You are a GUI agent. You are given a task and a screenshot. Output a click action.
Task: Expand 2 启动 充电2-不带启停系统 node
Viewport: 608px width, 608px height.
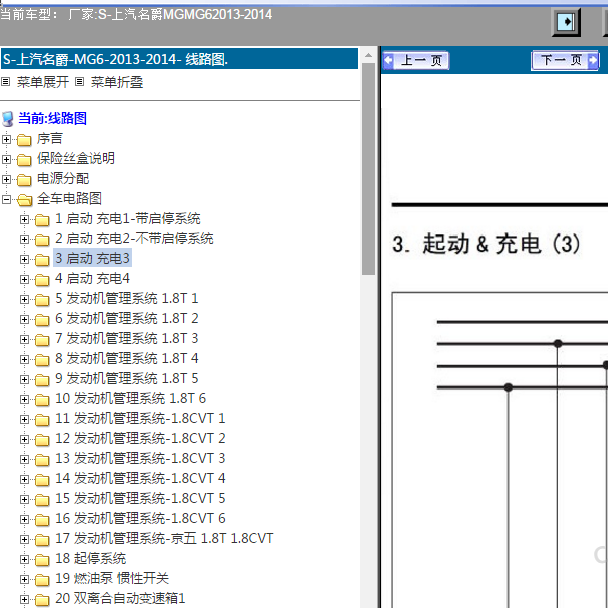24,239
